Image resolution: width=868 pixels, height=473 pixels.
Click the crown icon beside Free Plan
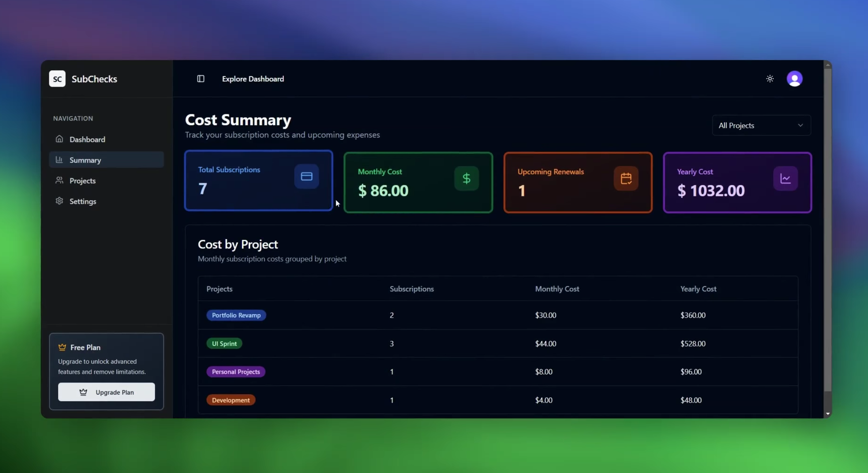coord(62,347)
